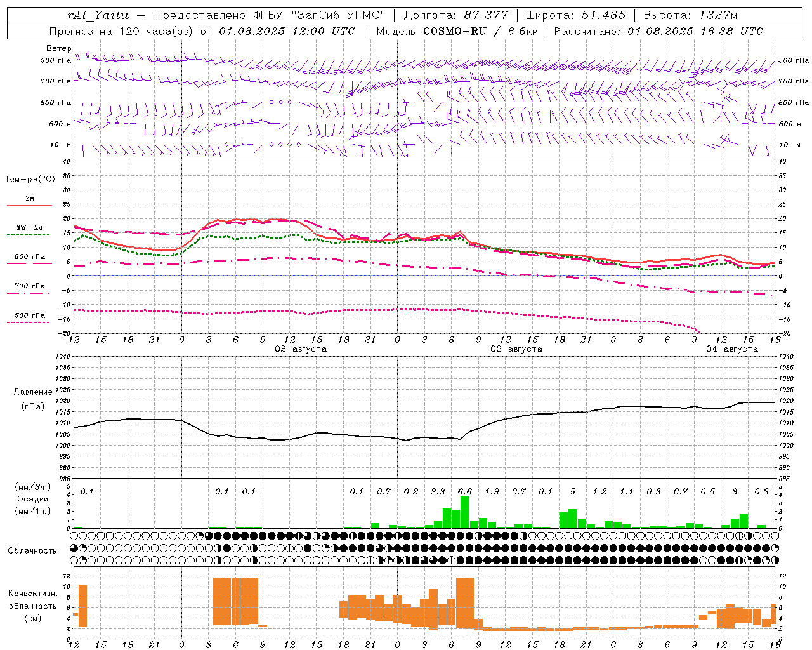Viewport: 812px width, 650px height.
Task: Select the elevation text 'Высота: 1327м'
Action: pos(690,15)
